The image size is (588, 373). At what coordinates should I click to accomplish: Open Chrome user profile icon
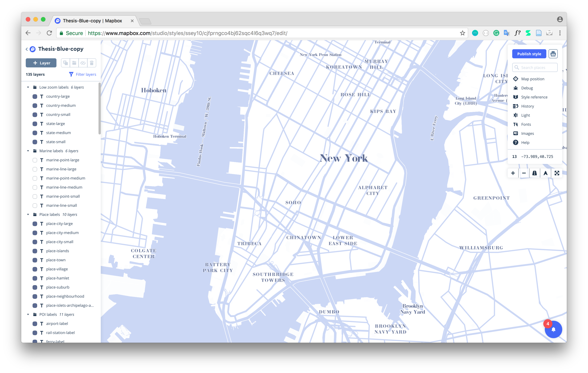[560, 19]
